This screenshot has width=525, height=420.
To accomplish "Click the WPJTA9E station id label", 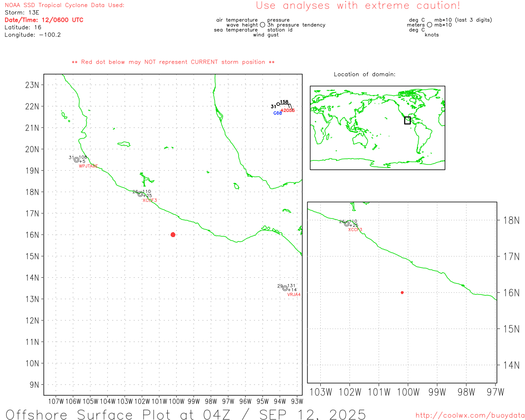I will [89, 166].
